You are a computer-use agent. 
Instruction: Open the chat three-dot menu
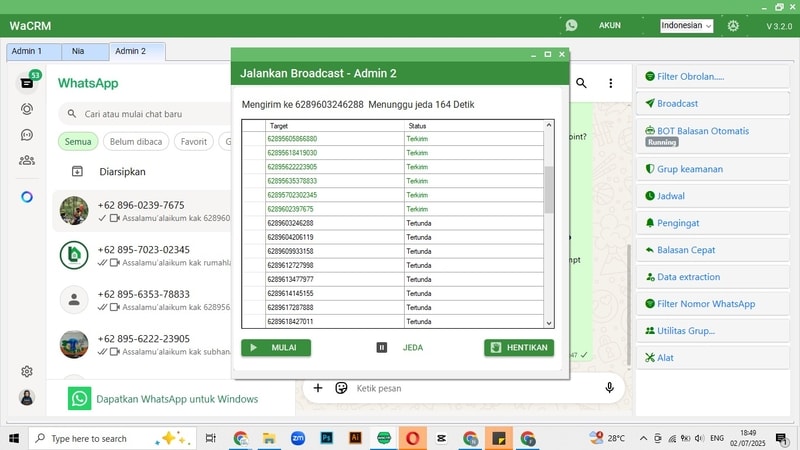tap(611, 83)
